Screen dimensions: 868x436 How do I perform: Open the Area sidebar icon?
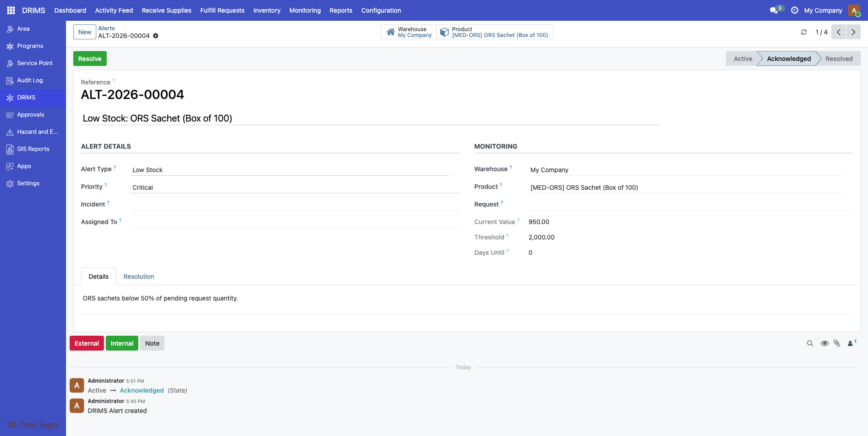(x=10, y=29)
